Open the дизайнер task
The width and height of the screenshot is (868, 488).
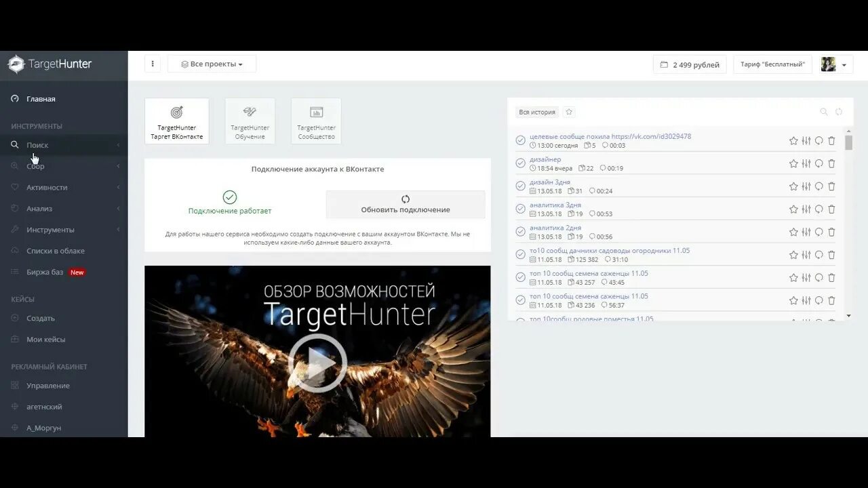(x=545, y=159)
